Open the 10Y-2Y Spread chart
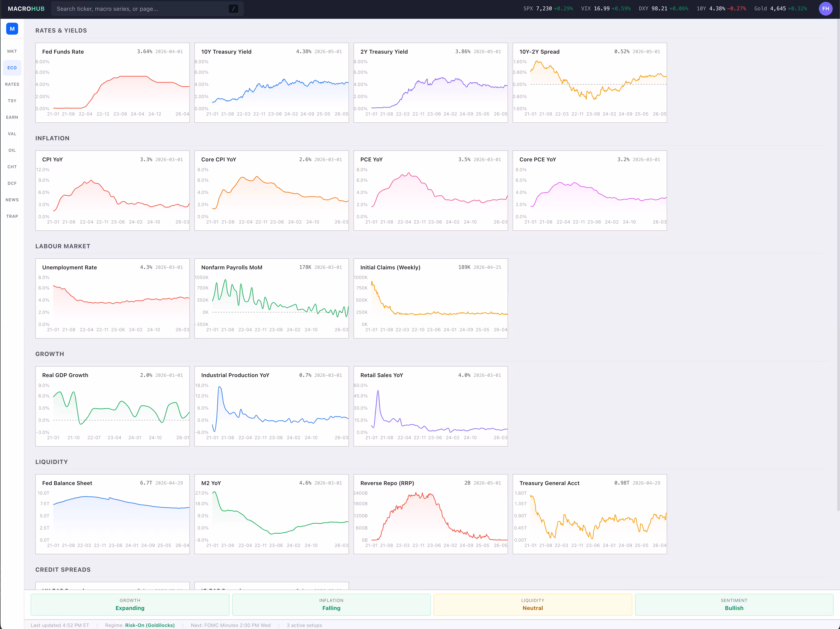The height and width of the screenshot is (629, 840). coord(590,83)
